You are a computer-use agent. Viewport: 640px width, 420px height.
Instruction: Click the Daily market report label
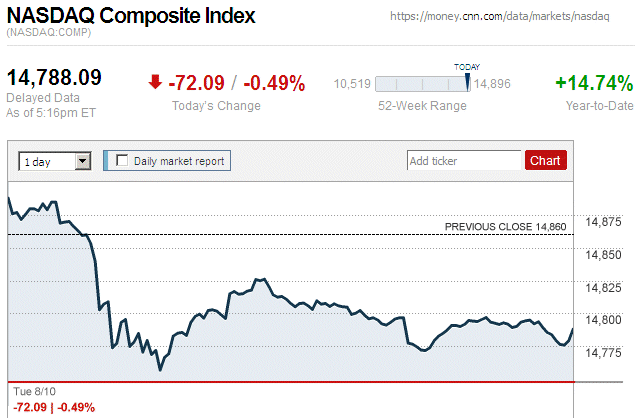tap(179, 160)
